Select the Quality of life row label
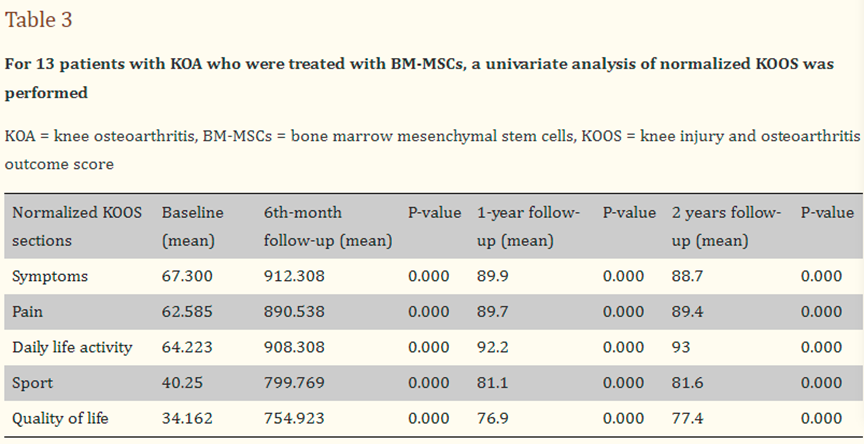 click(59, 418)
